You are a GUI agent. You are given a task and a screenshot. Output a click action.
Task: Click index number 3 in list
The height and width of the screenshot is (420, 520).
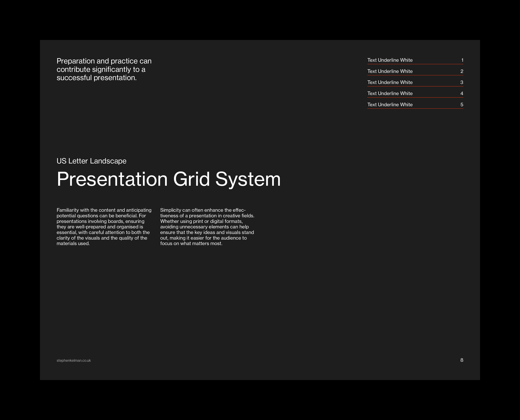[x=462, y=82]
